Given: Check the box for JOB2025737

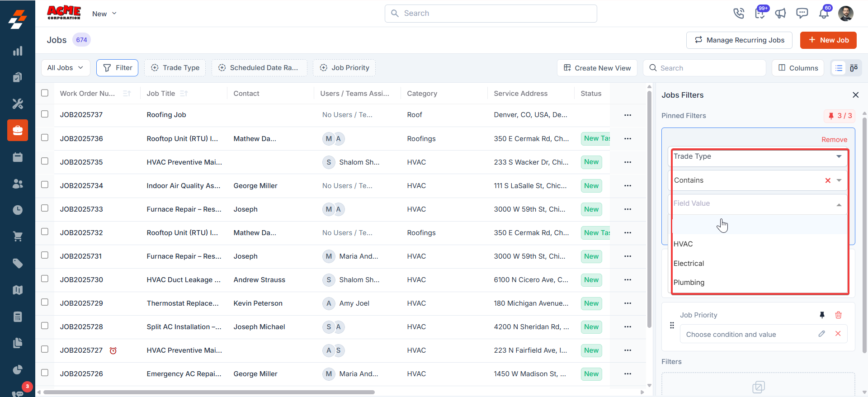Looking at the screenshot, I should click(x=45, y=114).
